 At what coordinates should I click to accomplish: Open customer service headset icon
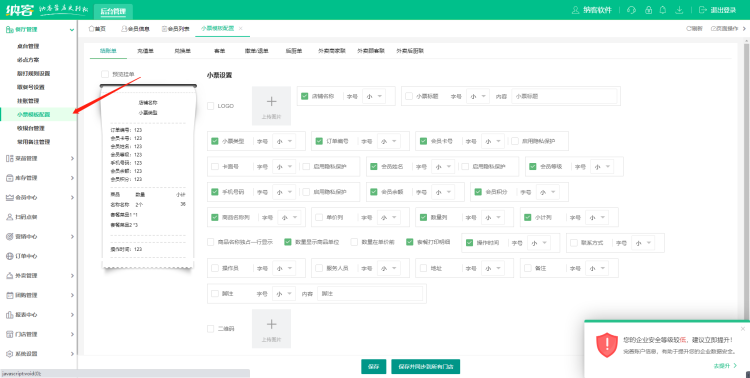pos(631,10)
